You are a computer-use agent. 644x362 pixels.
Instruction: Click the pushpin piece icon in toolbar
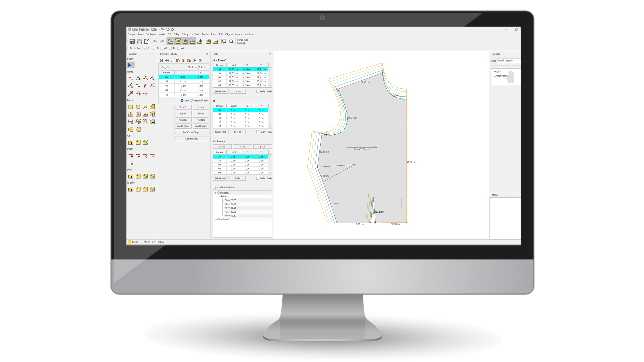(x=200, y=41)
